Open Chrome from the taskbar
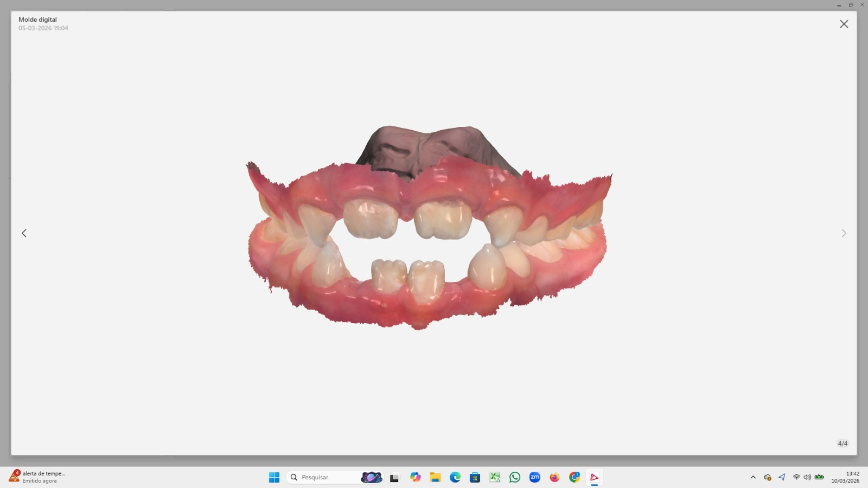Image resolution: width=868 pixels, height=488 pixels. (x=575, y=477)
